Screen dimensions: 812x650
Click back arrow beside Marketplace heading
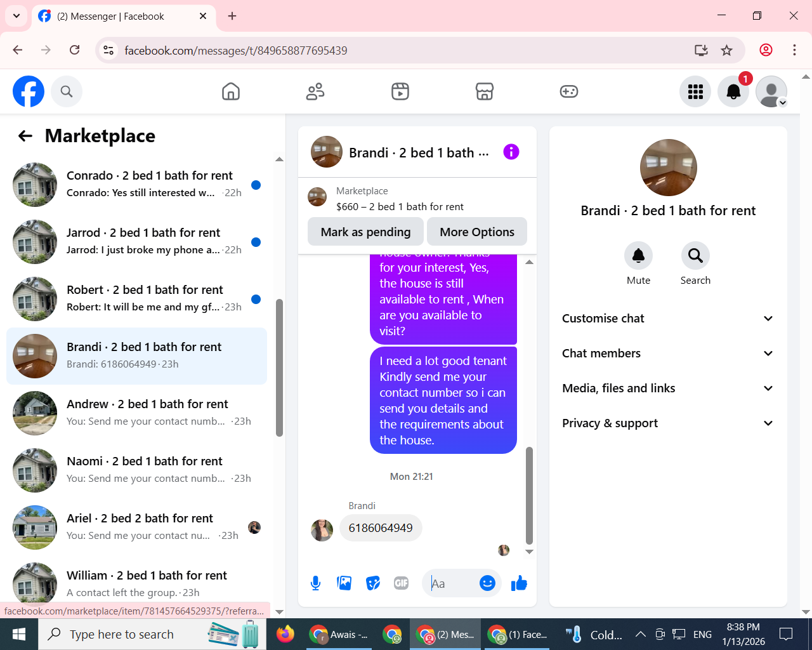click(25, 136)
